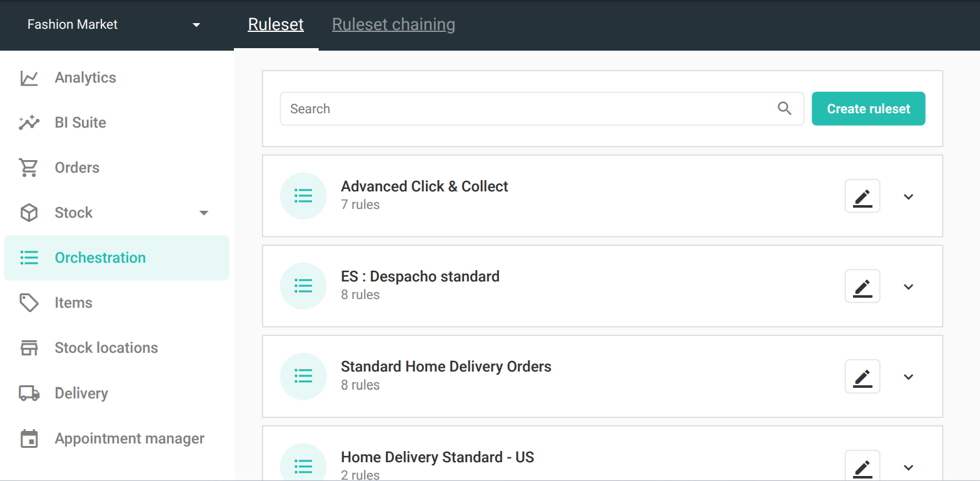
Task: Click the Orders shopping cart icon
Action: tap(29, 168)
